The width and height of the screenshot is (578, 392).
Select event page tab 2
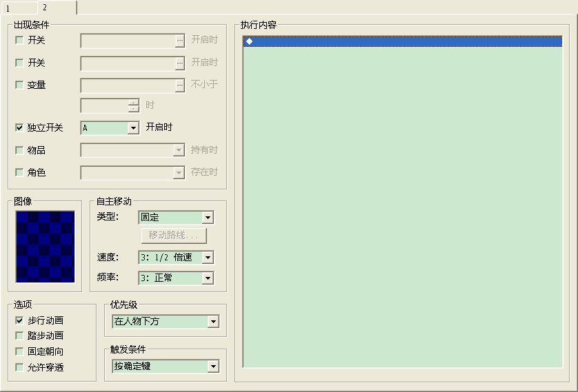tap(57, 8)
